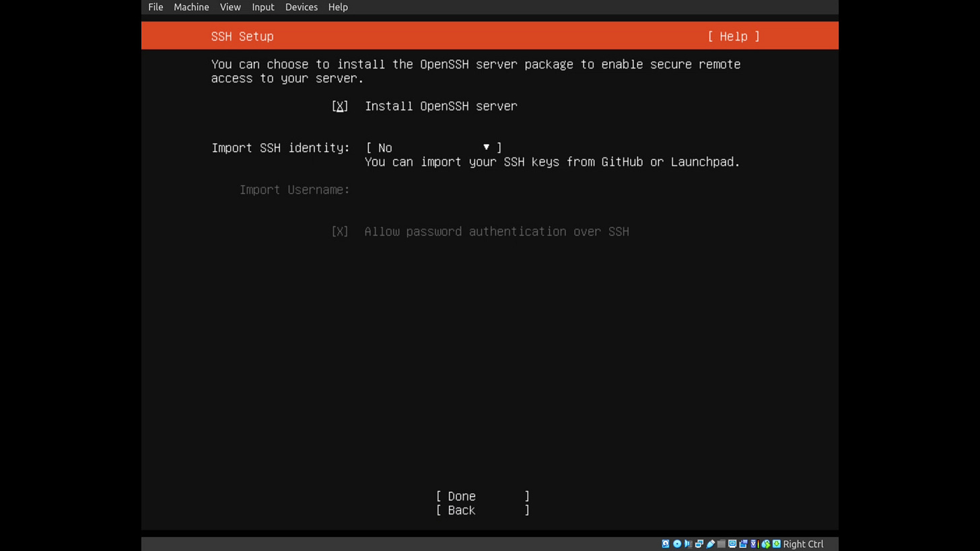Screen dimensions: 980x551
Task: Click the USB devices status icon
Action: (710, 544)
